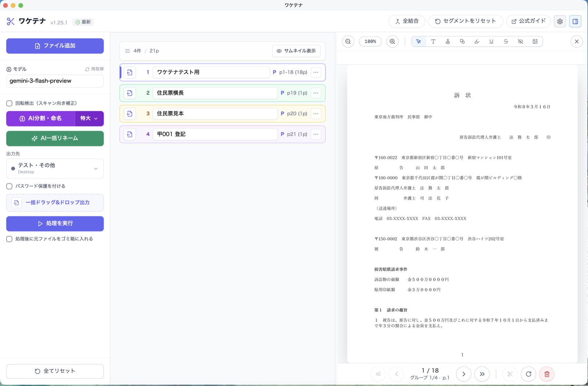Click the page indicator 1 / 18
The width and height of the screenshot is (588, 386).
(x=430, y=371)
